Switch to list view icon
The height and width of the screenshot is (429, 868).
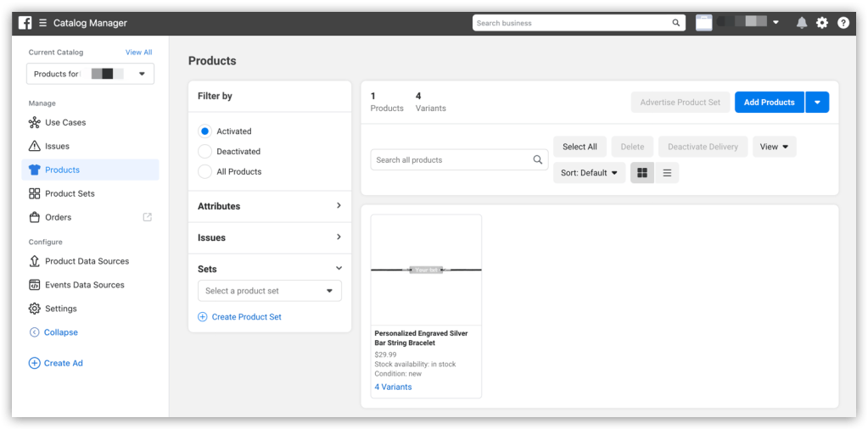coord(667,173)
